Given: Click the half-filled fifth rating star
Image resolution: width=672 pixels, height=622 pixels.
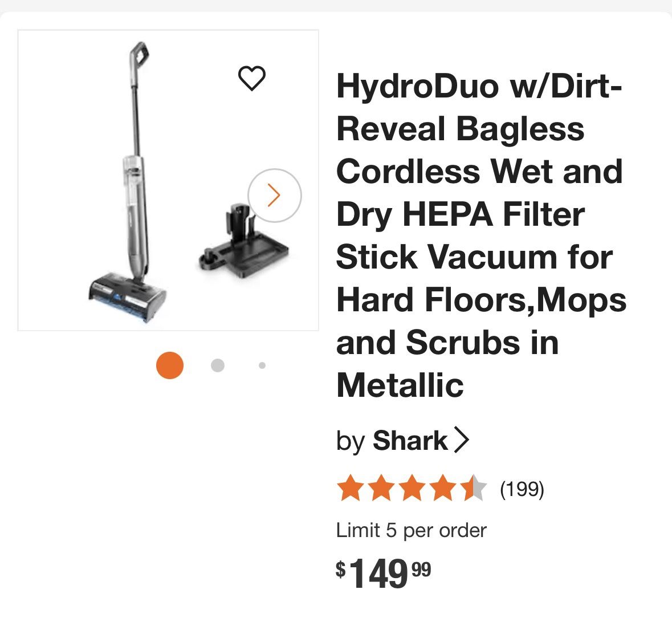Looking at the screenshot, I should click(474, 488).
